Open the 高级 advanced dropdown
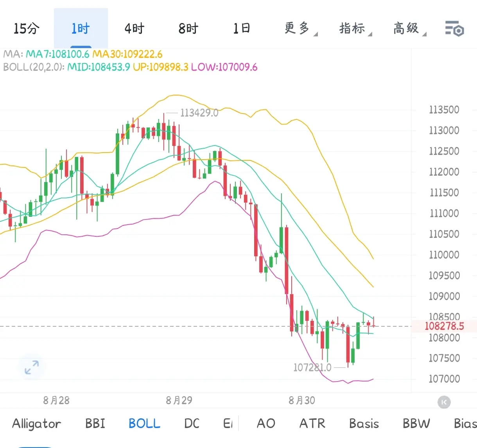 pos(409,29)
